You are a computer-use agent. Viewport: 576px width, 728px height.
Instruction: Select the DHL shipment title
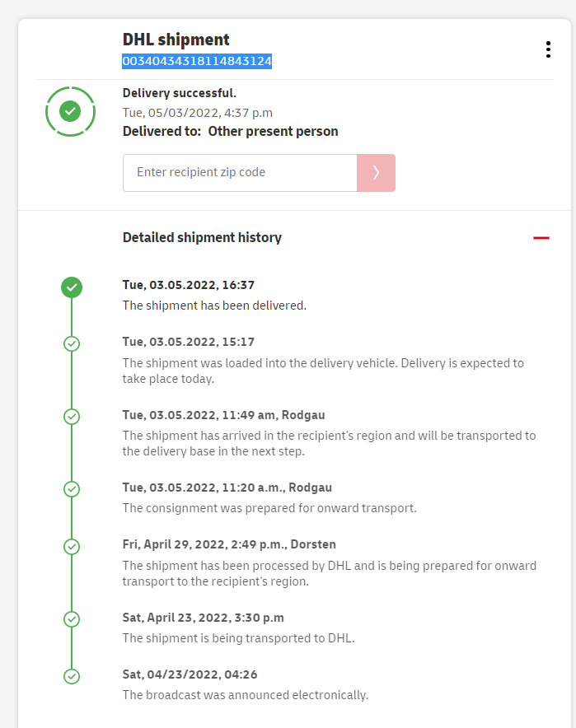click(176, 40)
